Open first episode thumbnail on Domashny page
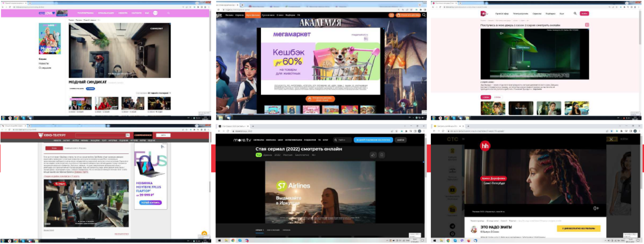644x244 pixels. pos(493,108)
